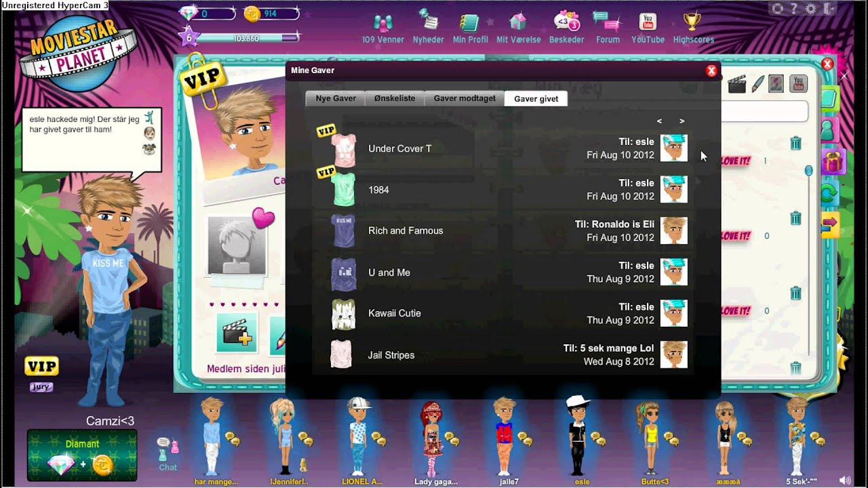The width and height of the screenshot is (868, 488).
Task: Click friend avatar esle in bottom bar
Action: tap(578, 436)
